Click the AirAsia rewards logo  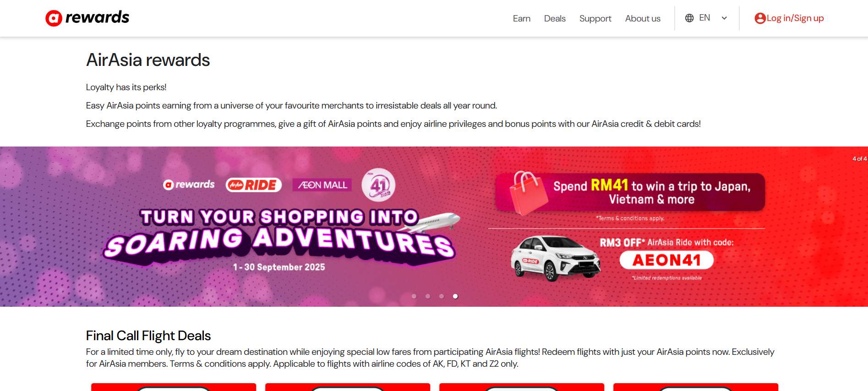pos(87,18)
